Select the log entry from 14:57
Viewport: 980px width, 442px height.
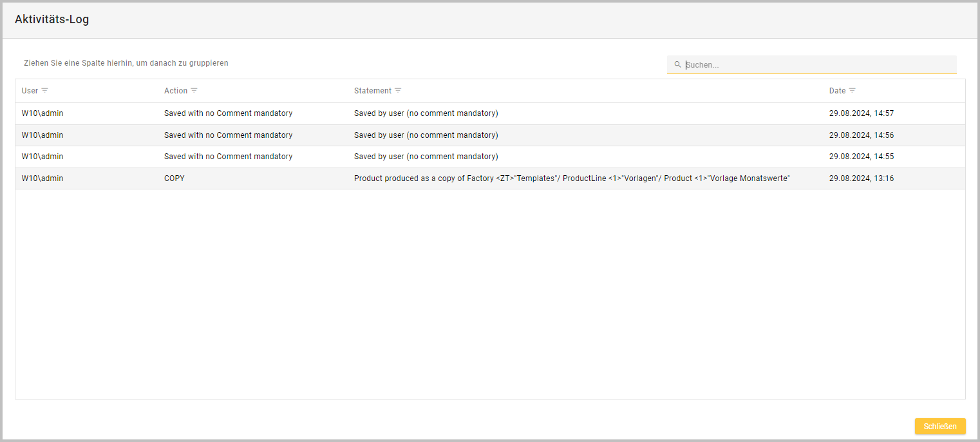pyautogui.click(x=489, y=113)
